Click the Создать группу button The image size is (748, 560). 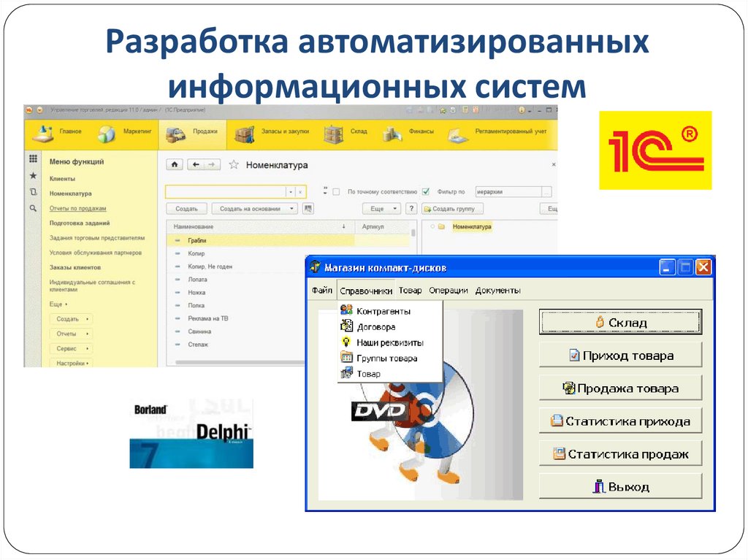coord(452,209)
